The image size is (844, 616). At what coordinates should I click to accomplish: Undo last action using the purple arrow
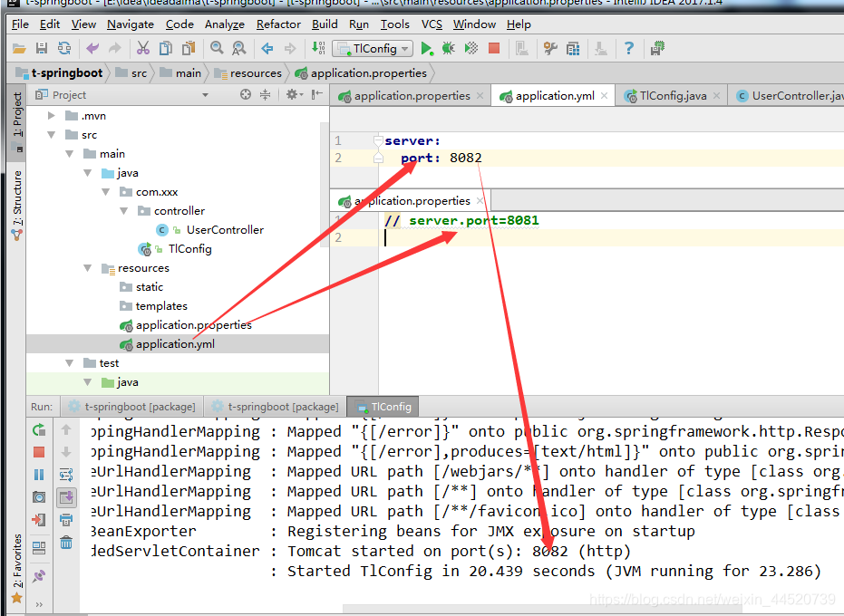pyautogui.click(x=92, y=48)
